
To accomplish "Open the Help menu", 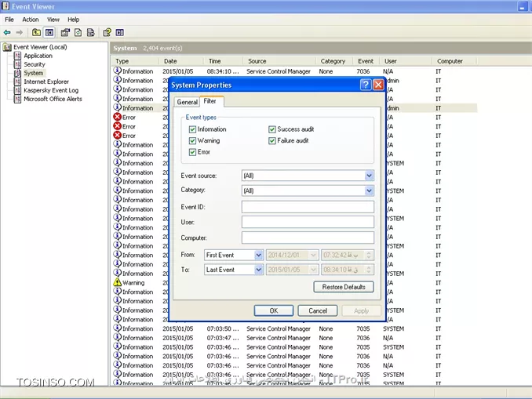I will click(x=73, y=20).
